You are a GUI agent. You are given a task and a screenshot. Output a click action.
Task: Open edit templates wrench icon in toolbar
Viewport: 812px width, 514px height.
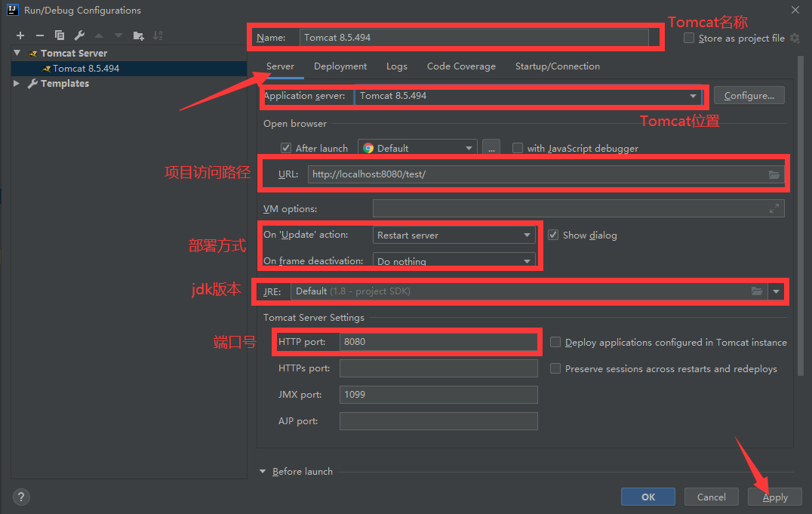coord(79,35)
